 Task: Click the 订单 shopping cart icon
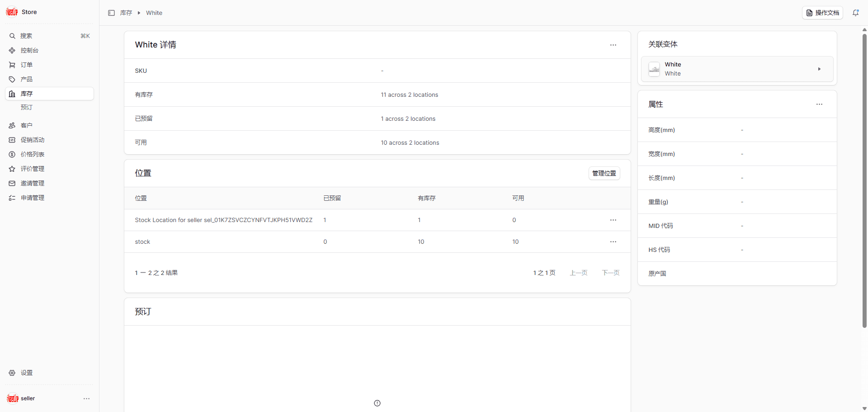tap(12, 65)
